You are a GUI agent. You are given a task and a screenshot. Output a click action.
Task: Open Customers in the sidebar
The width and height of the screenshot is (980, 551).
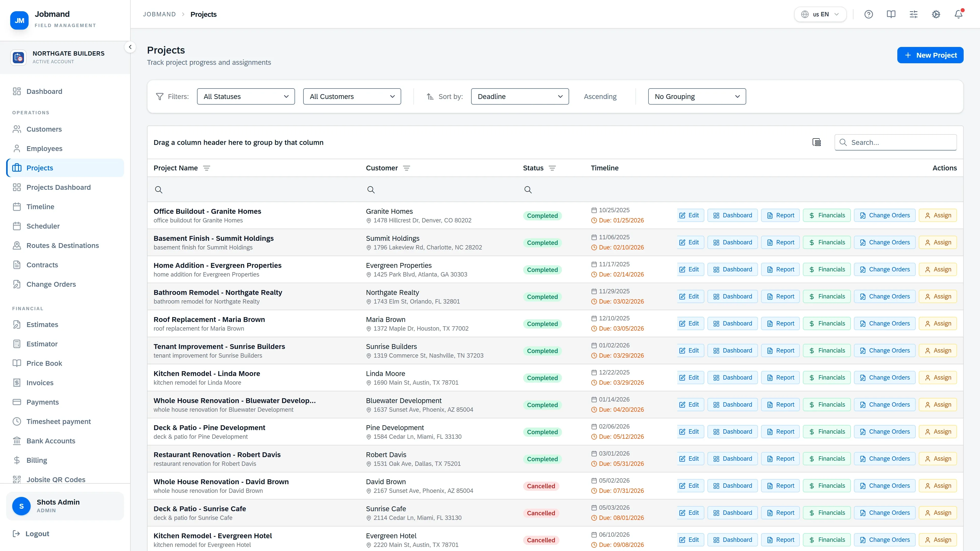pos(65,129)
